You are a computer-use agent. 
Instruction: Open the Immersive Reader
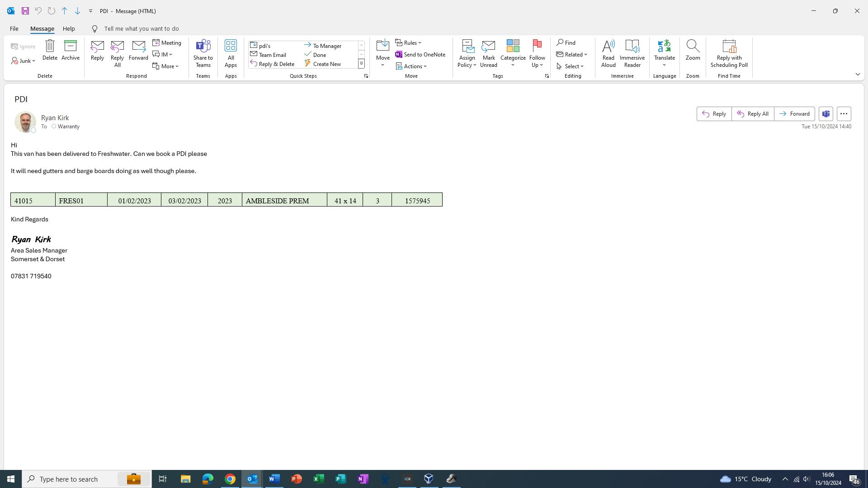pyautogui.click(x=632, y=46)
